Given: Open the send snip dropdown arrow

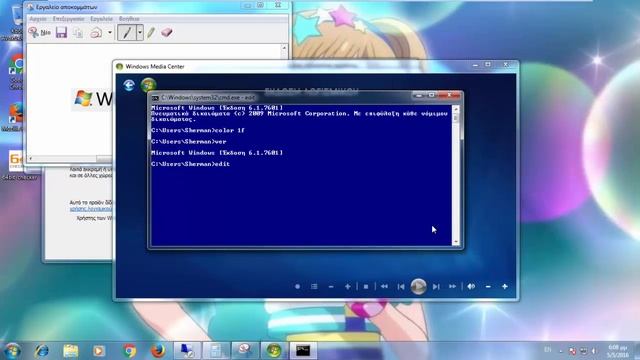Looking at the screenshot, I should (110, 33).
